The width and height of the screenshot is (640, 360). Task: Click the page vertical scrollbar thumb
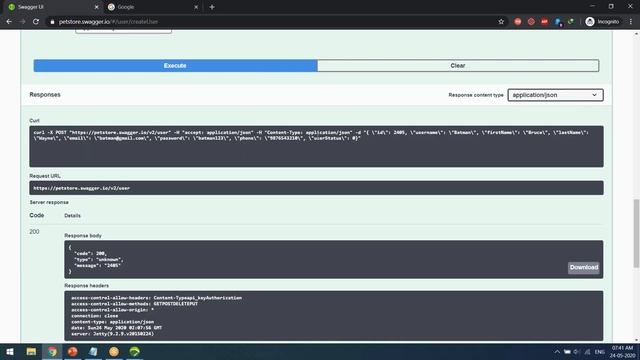tap(636, 233)
